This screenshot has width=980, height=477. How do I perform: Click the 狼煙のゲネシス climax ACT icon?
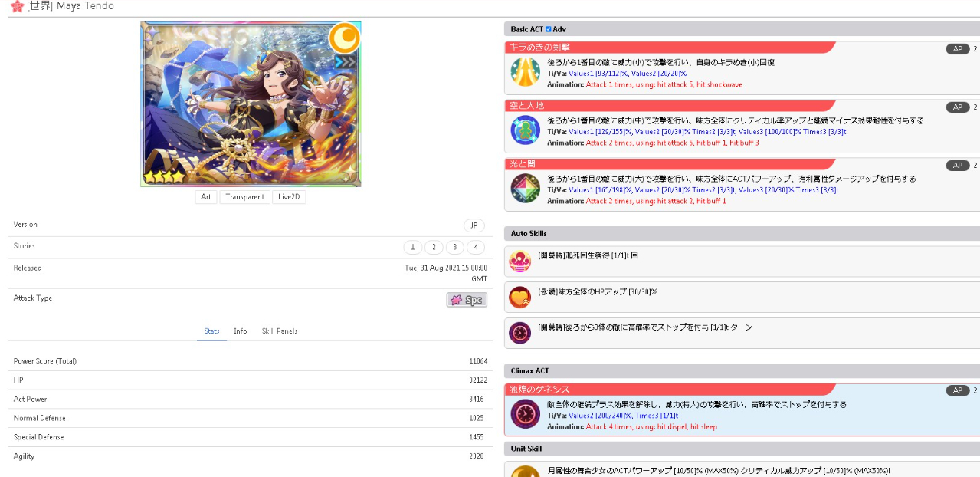[x=526, y=414]
